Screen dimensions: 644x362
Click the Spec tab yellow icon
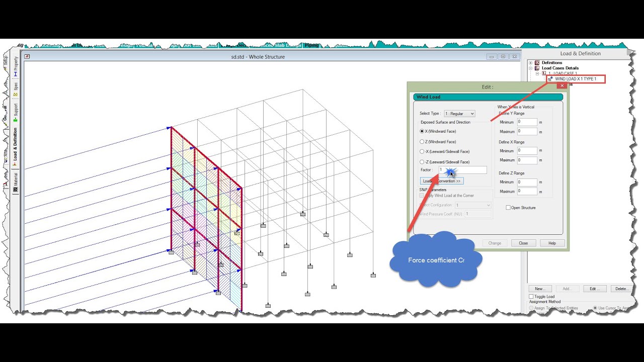(16, 95)
